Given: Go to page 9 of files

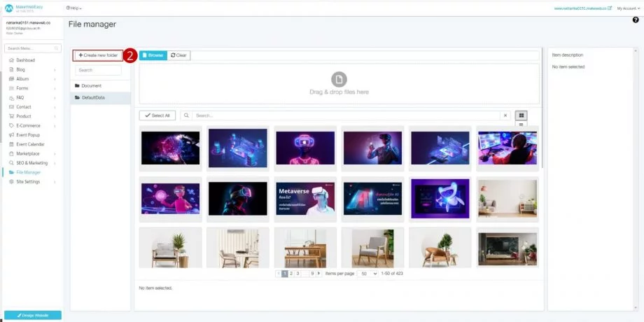Looking at the screenshot, I should [x=312, y=274].
